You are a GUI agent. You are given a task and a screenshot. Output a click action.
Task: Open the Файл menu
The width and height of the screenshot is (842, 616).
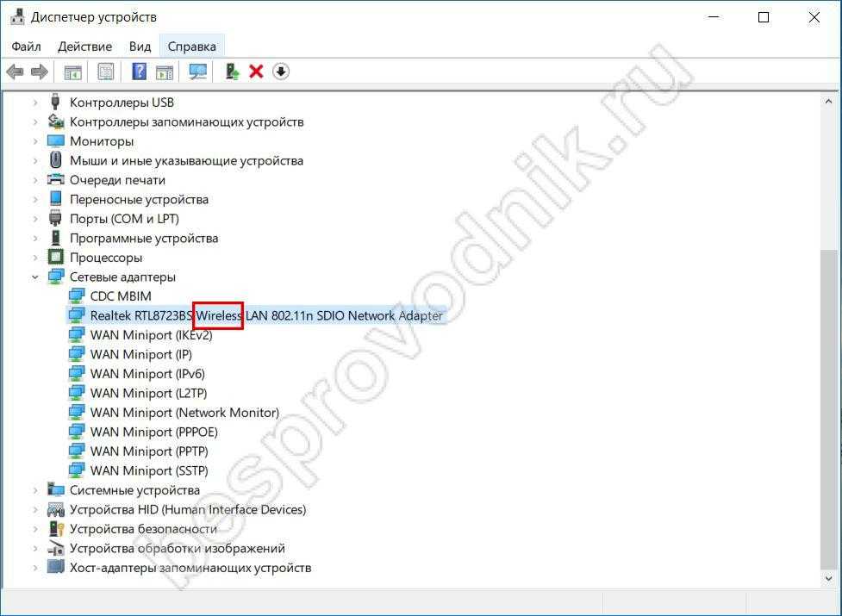[27, 46]
